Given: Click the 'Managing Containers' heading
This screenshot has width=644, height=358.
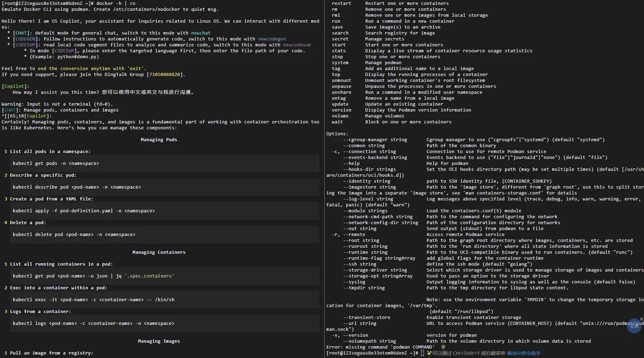Looking at the screenshot, I should (159, 253).
